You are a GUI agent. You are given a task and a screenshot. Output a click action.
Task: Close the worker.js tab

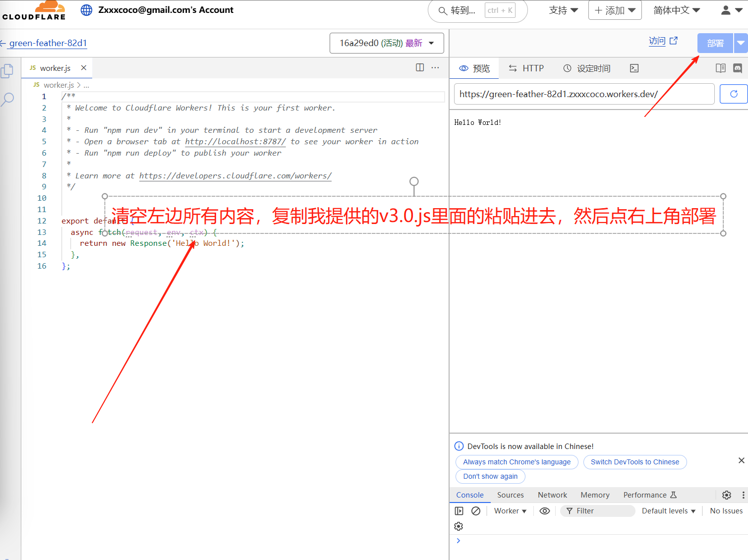tap(84, 68)
